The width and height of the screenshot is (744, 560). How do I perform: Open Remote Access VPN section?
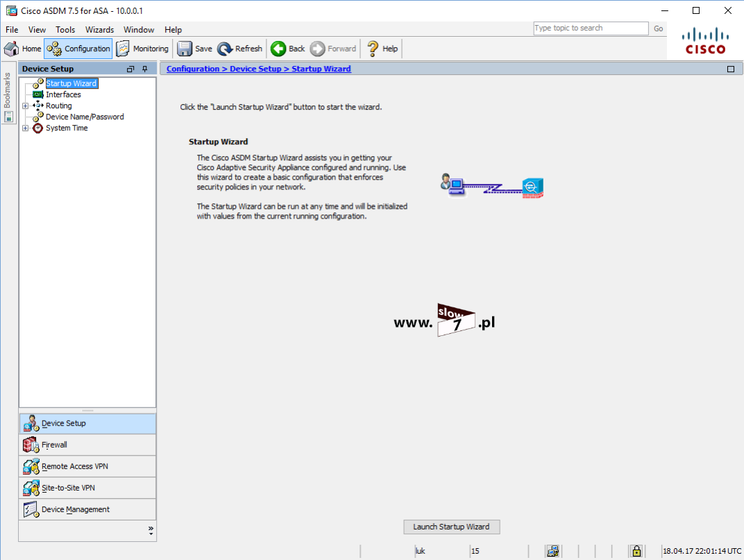[87, 466]
